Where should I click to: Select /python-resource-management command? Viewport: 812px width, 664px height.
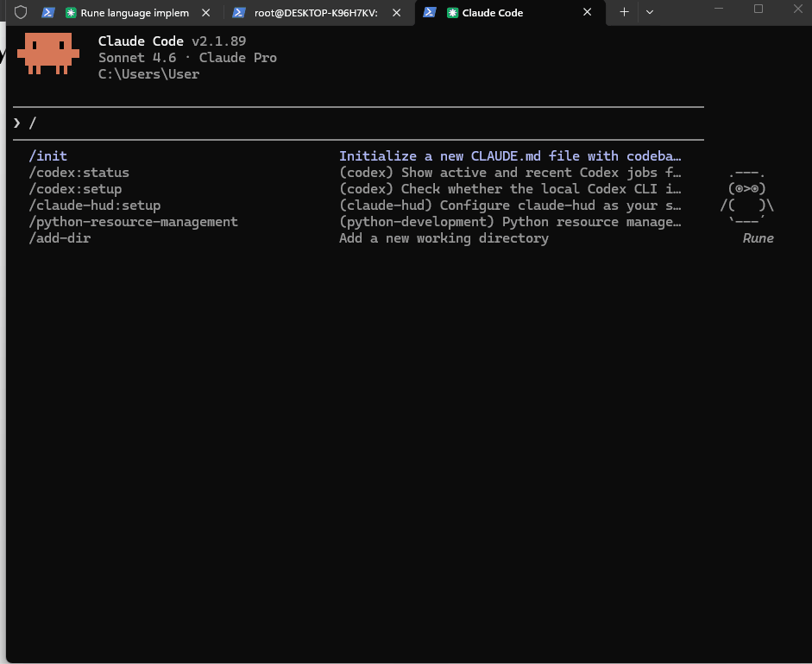pos(133,222)
